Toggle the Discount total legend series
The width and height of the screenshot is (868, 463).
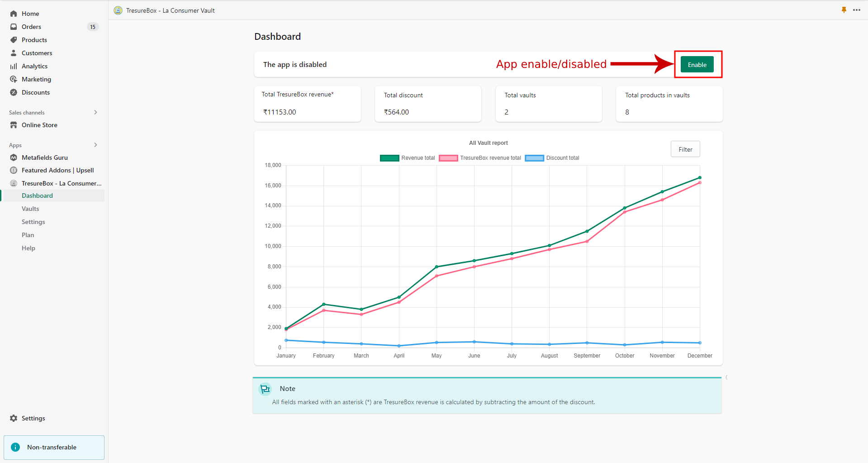pyautogui.click(x=552, y=158)
